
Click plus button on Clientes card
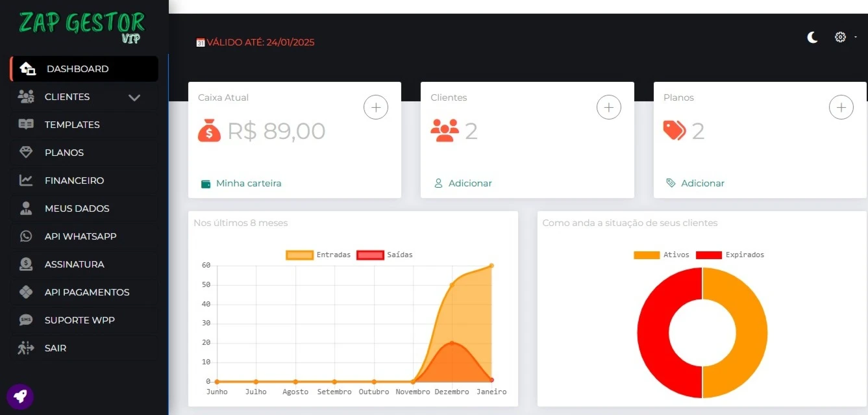[608, 107]
